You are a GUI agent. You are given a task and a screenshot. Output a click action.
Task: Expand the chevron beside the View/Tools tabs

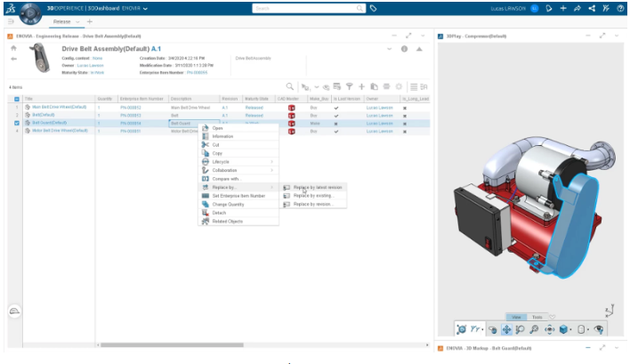tap(553, 317)
